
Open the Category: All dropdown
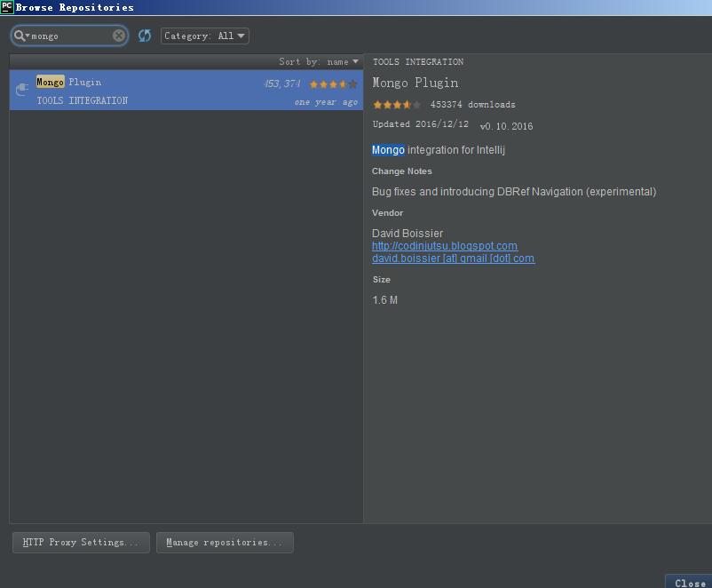pyautogui.click(x=205, y=36)
